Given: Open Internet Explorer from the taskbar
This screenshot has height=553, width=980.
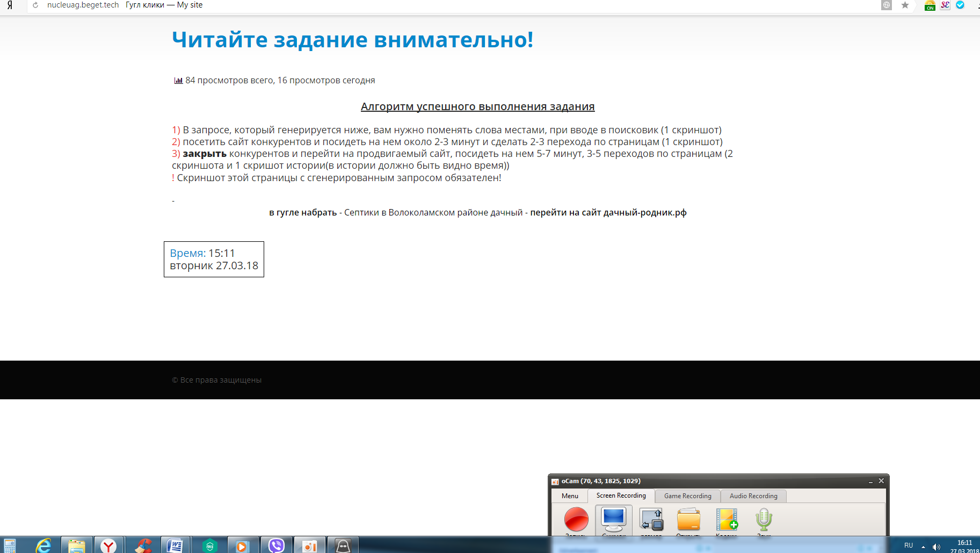Looking at the screenshot, I should tap(44, 545).
